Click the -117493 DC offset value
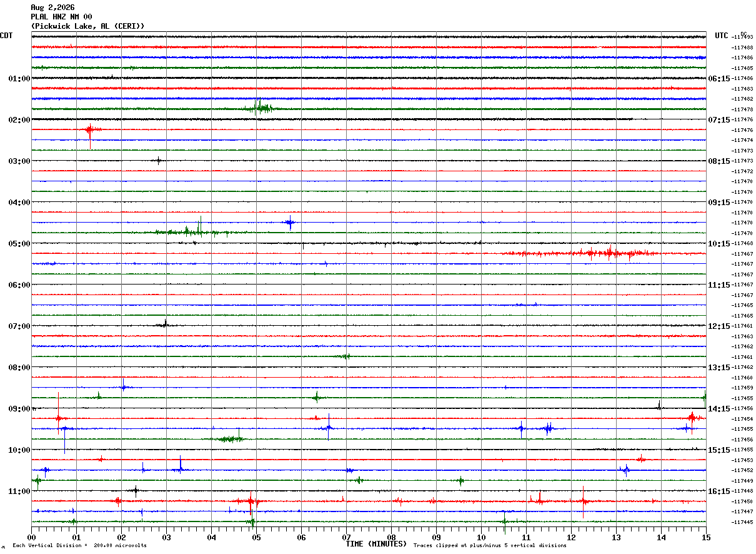The image size is (756, 554). pyautogui.click(x=742, y=38)
